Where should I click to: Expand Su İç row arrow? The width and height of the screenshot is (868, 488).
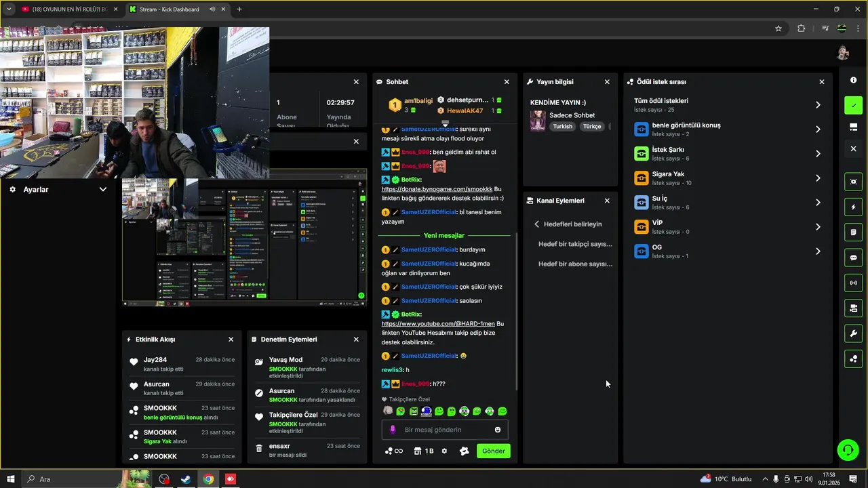coord(818,203)
